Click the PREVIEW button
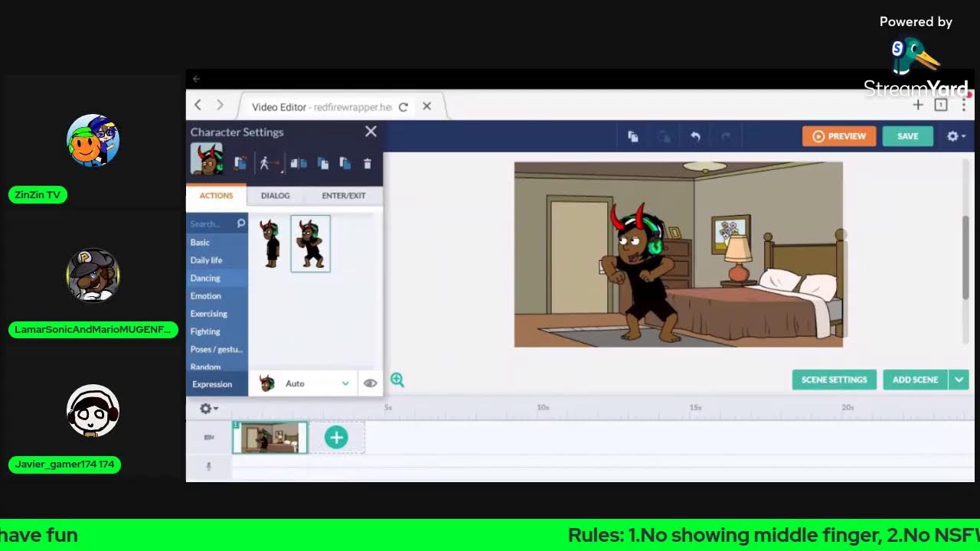Viewport: 980px width, 551px height. [x=839, y=136]
